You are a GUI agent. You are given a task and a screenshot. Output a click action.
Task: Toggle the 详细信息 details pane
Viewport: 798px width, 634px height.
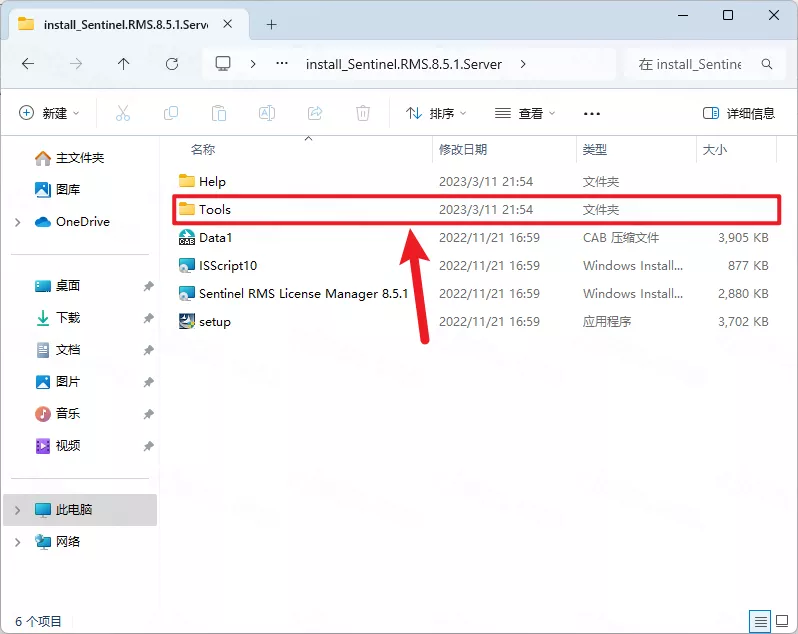tap(739, 114)
